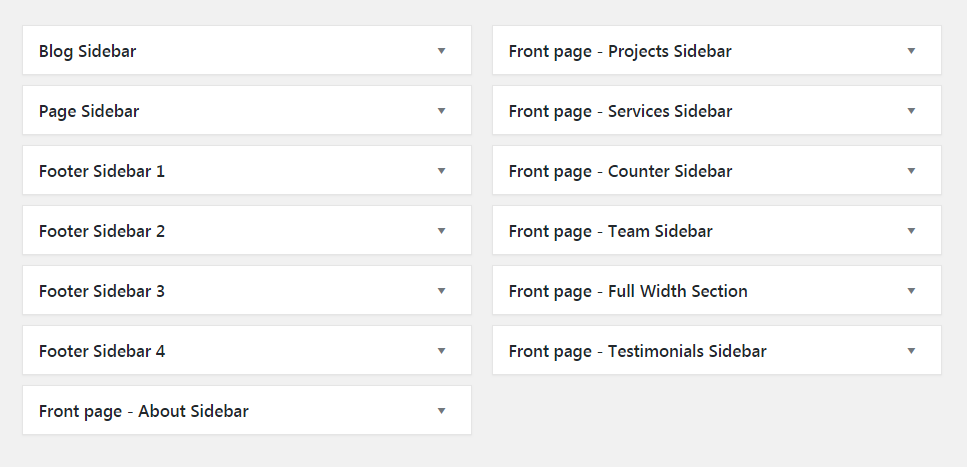967x467 pixels.
Task: Open the Page Sidebar panel title
Action: [x=89, y=111]
